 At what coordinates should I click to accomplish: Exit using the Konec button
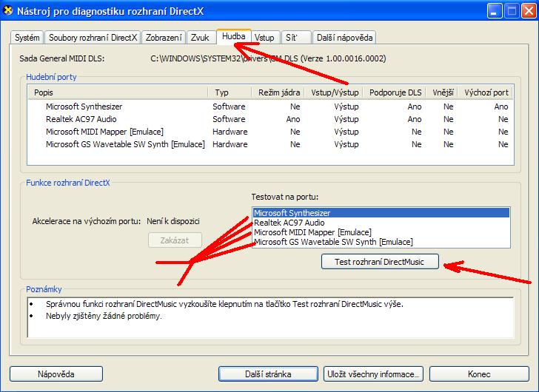coord(479,374)
